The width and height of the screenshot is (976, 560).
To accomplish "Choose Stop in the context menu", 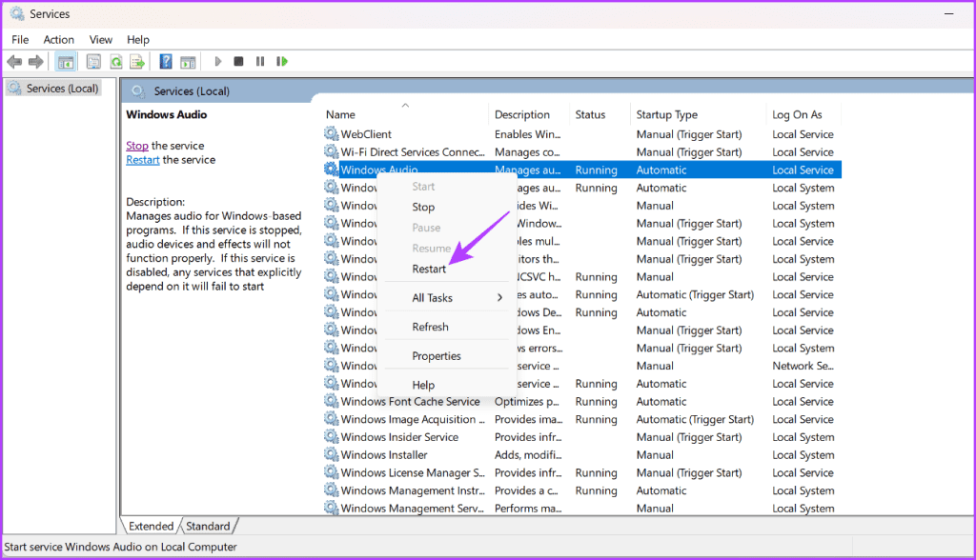I will 423,208.
